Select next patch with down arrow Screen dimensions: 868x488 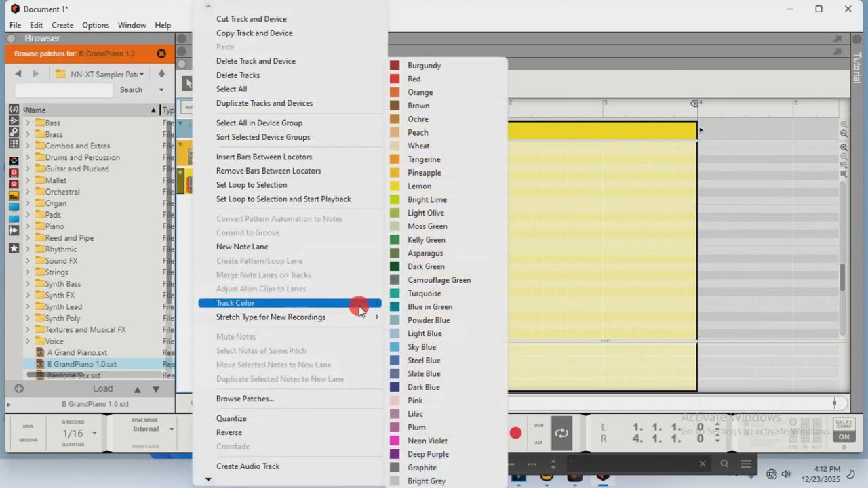tap(156, 389)
